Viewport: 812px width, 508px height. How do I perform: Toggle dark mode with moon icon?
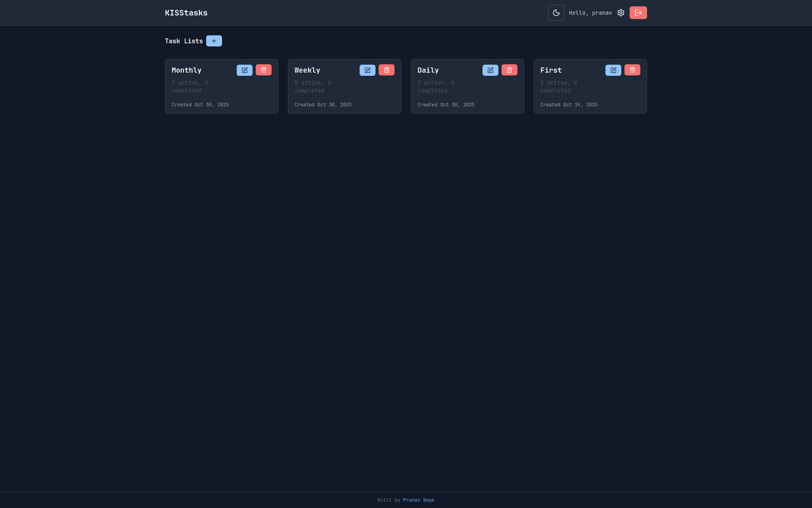(x=556, y=13)
